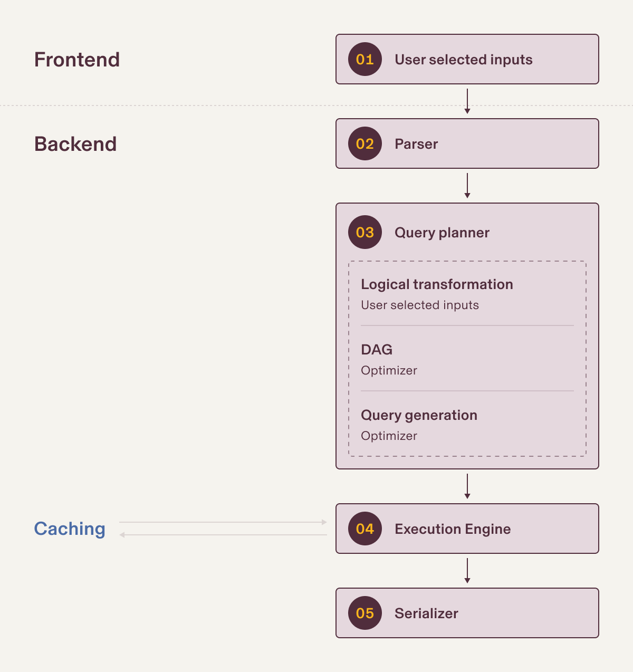
Task: Click the arrow below the Query planner box
Action: (x=467, y=486)
